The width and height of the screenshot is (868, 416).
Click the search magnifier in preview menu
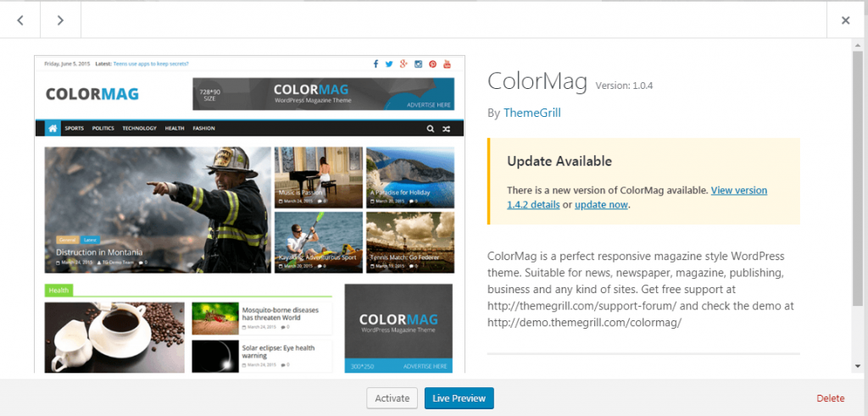(x=430, y=129)
